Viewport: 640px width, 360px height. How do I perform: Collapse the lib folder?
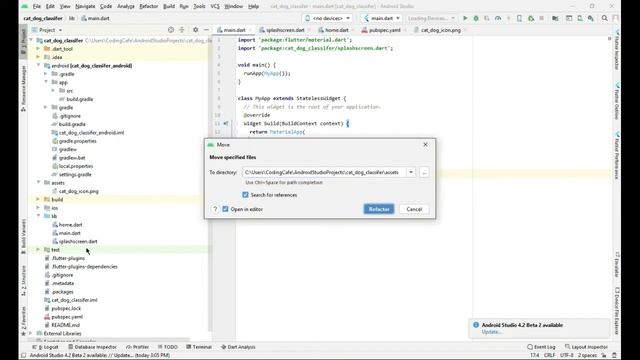pos(39,216)
